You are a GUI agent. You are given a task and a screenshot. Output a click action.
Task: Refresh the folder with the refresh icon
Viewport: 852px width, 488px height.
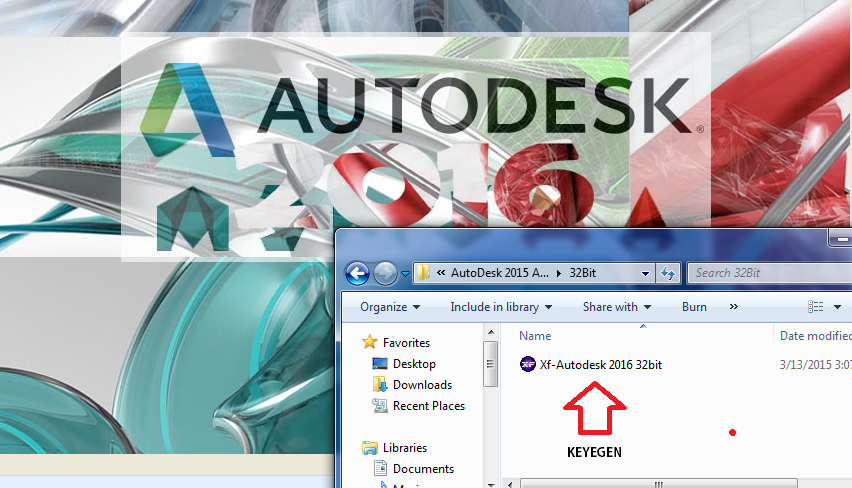click(668, 273)
